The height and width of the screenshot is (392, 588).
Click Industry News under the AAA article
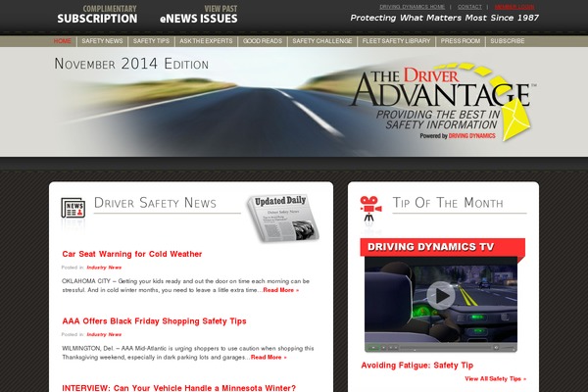click(104, 334)
